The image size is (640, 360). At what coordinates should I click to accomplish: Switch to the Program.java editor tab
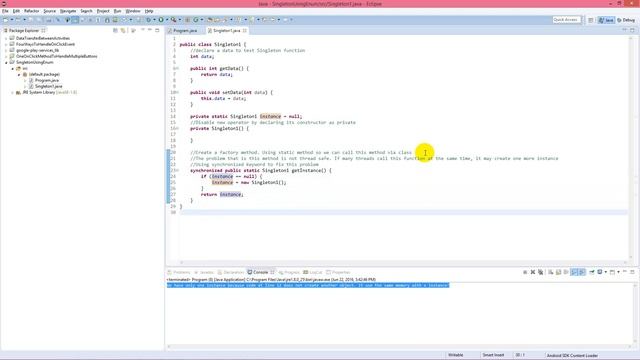[x=185, y=31]
